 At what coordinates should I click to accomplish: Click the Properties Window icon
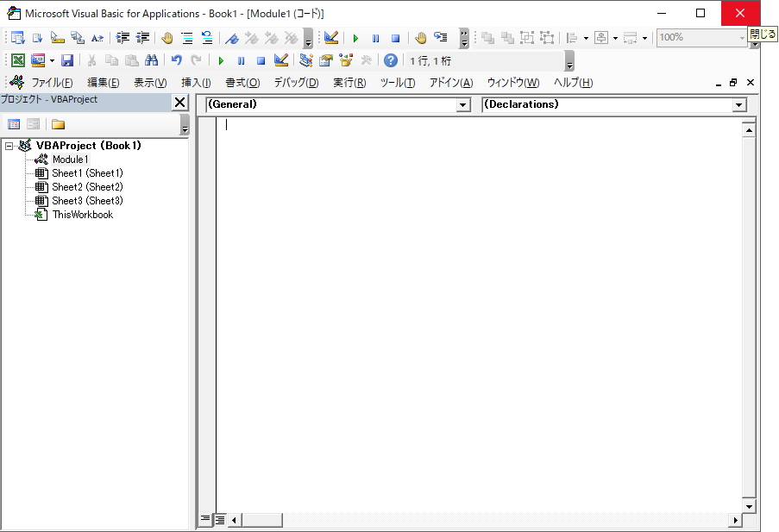click(326, 60)
